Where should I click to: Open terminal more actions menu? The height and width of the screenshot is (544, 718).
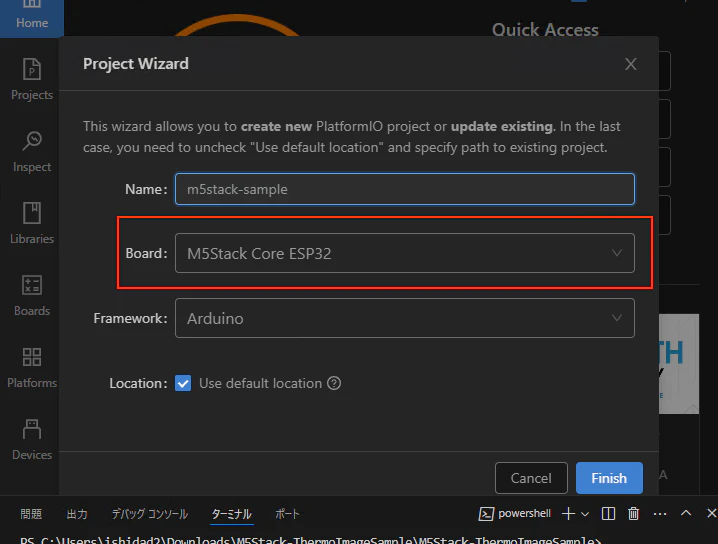[660, 514]
